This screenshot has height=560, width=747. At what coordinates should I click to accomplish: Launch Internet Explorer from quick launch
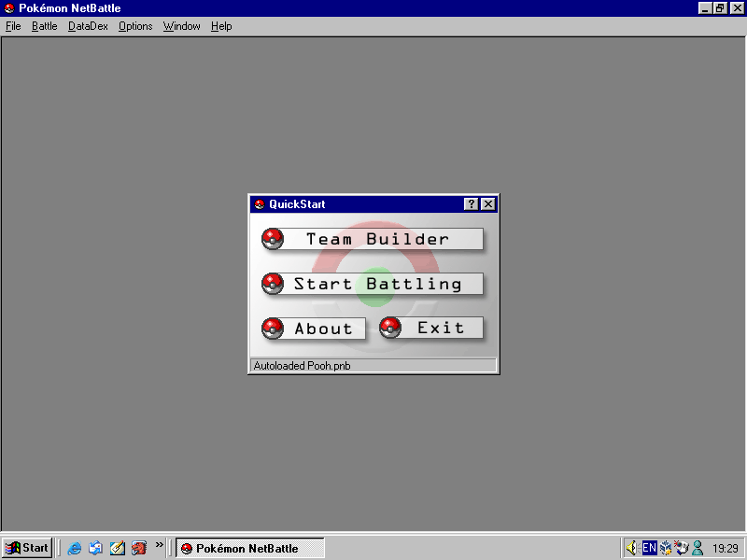75,548
